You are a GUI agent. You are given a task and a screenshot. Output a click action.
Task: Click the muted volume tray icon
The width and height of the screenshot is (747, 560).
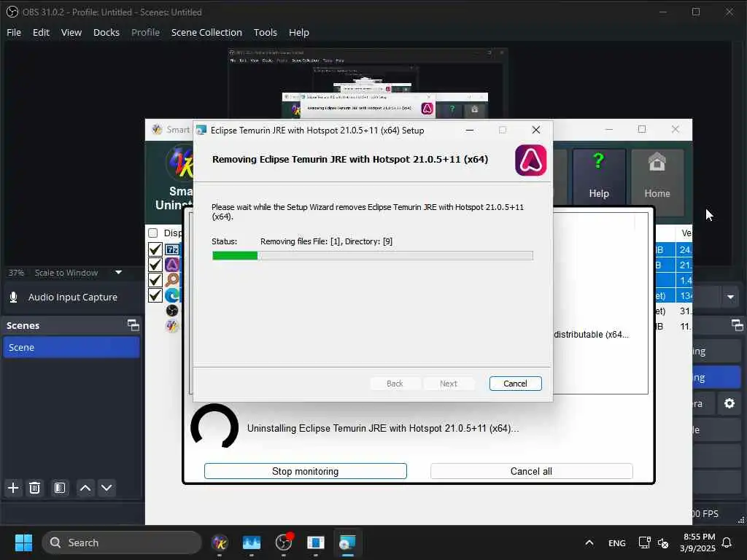[662, 542]
